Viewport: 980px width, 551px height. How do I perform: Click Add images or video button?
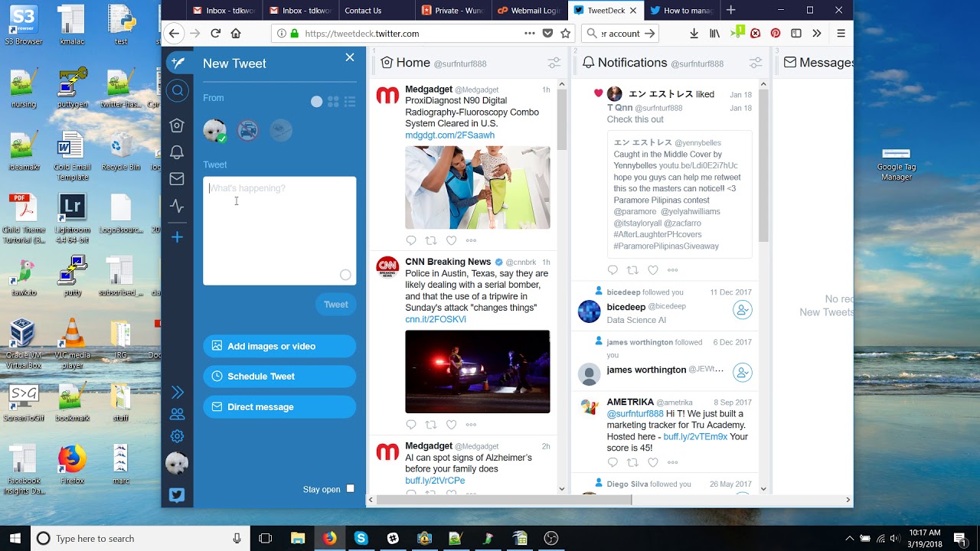279,346
